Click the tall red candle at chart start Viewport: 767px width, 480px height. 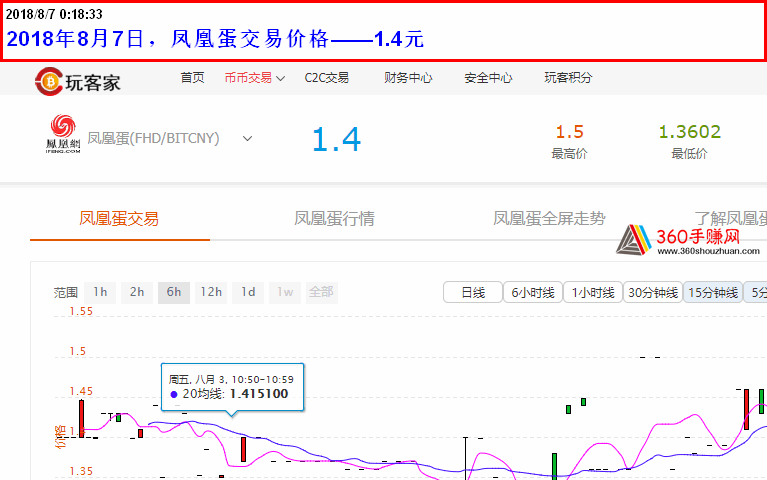click(x=82, y=418)
